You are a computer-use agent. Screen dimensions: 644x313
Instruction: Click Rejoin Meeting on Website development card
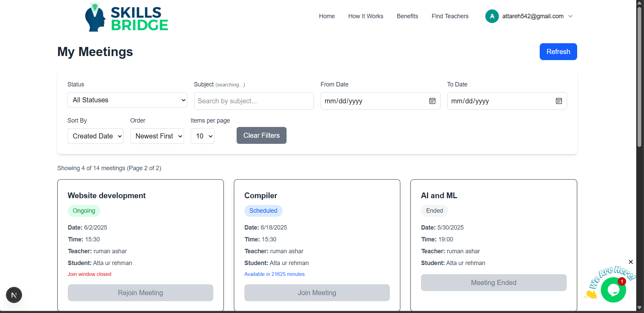[140, 293]
